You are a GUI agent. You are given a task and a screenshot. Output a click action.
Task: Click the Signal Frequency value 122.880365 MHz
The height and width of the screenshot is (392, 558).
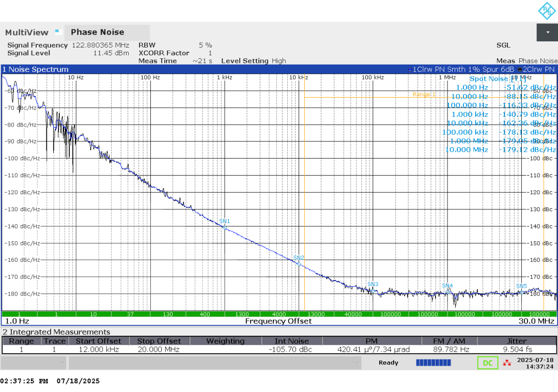tap(100, 45)
